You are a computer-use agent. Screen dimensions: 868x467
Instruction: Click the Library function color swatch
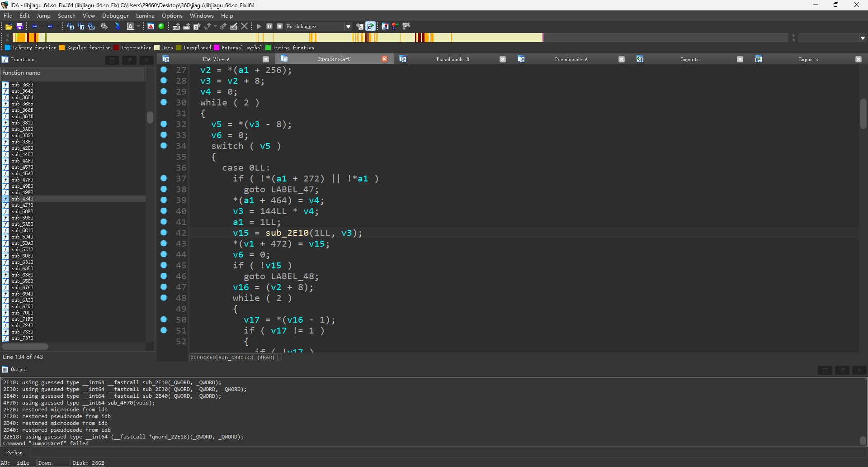click(x=8, y=48)
